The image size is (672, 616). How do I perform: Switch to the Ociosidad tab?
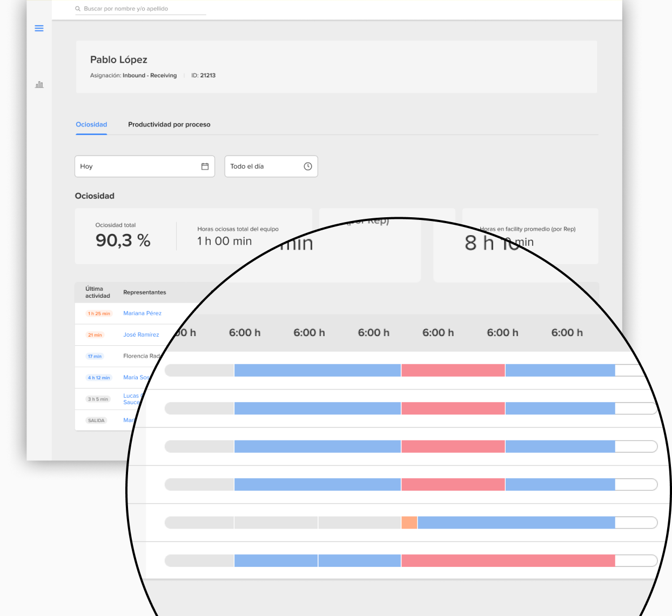click(91, 124)
